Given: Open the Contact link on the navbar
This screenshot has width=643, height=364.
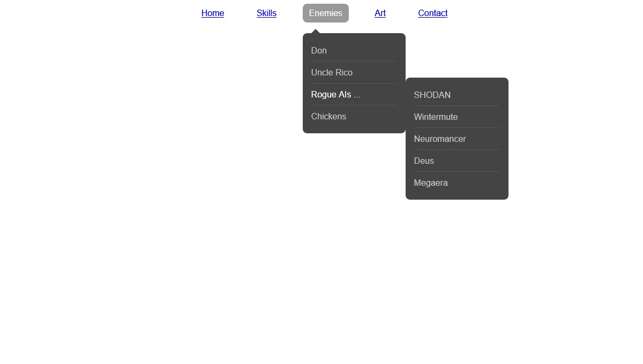Looking at the screenshot, I should tap(432, 13).
